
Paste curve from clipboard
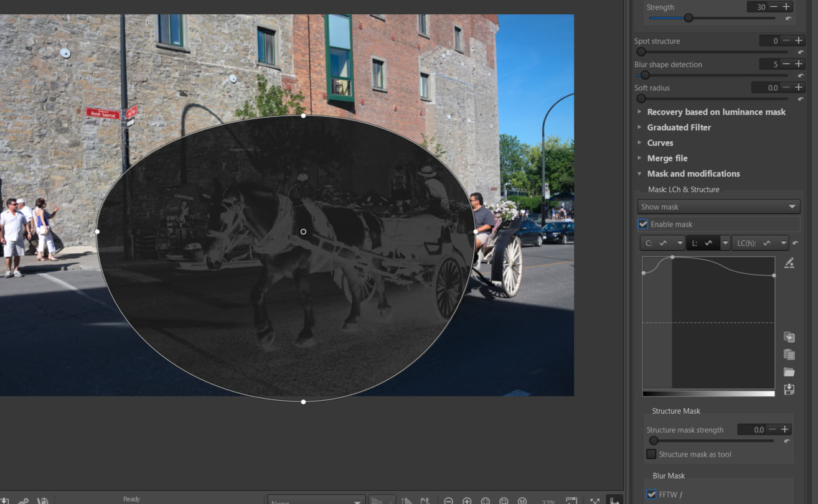789,355
